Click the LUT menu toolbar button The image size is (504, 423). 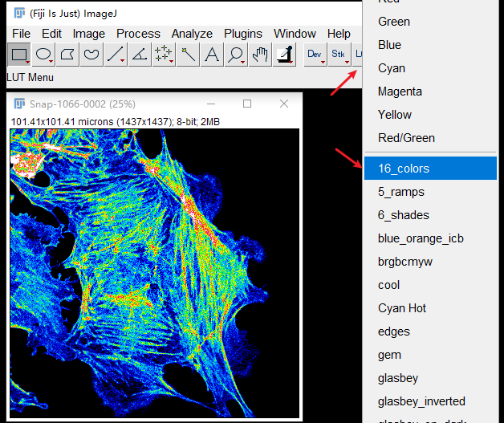point(357,55)
